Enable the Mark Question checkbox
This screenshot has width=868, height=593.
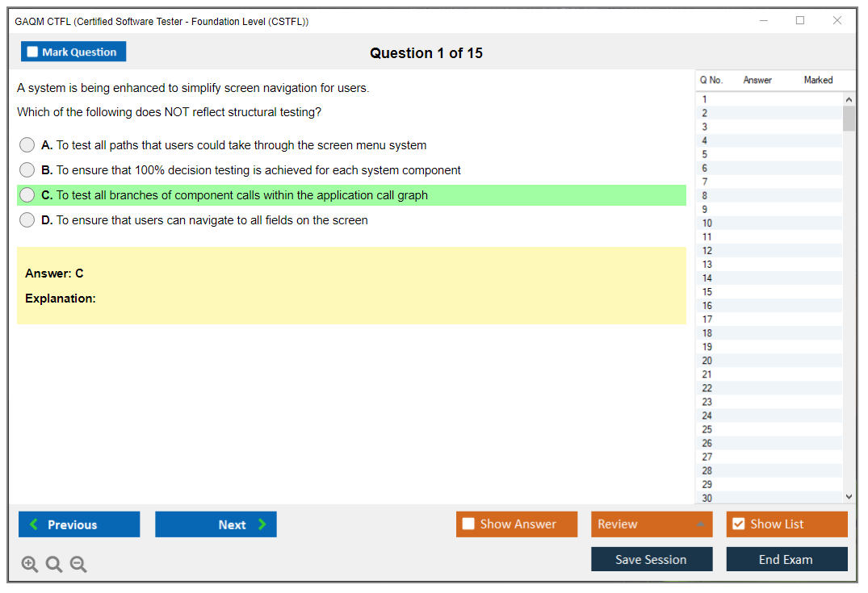tap(32, 52)
